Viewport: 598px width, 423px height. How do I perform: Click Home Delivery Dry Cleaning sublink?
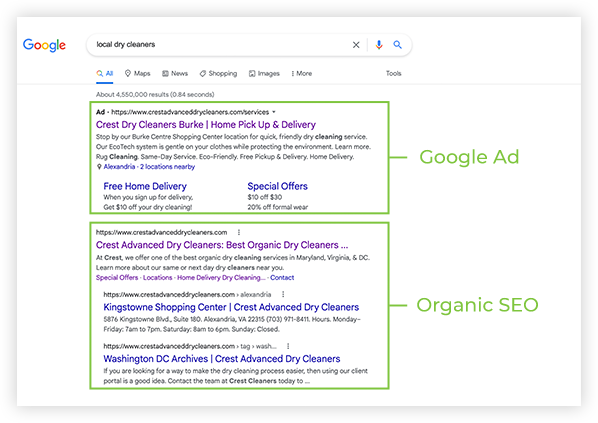click(x=221, y=278)
